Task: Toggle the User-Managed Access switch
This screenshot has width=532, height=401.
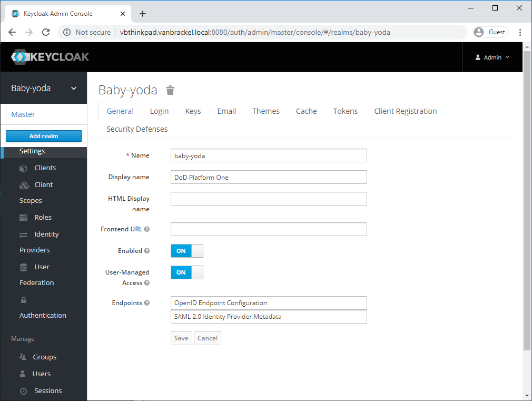Action: pos(187,272)
